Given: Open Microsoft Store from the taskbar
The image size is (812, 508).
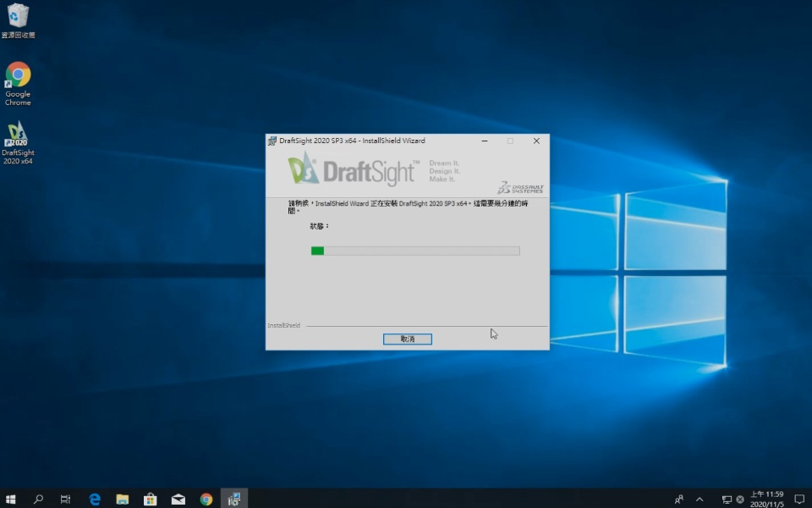Looking at the screenshot, I should pos(151,500).
